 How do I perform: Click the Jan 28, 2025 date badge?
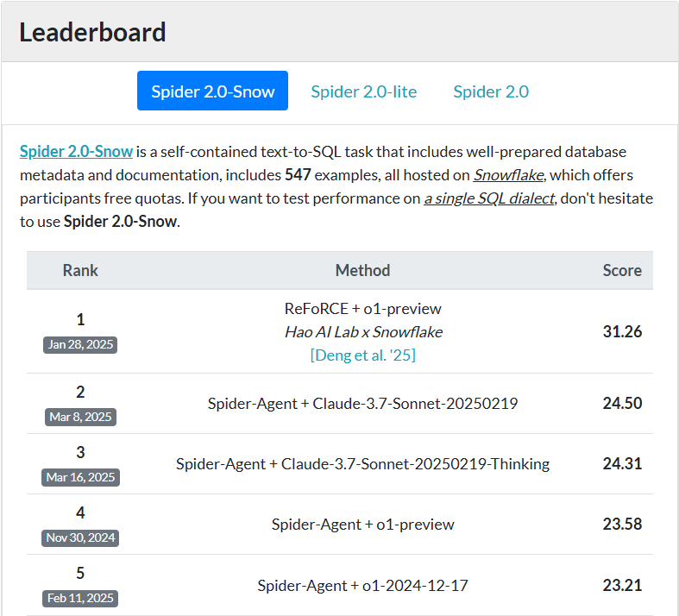(81, 345)
